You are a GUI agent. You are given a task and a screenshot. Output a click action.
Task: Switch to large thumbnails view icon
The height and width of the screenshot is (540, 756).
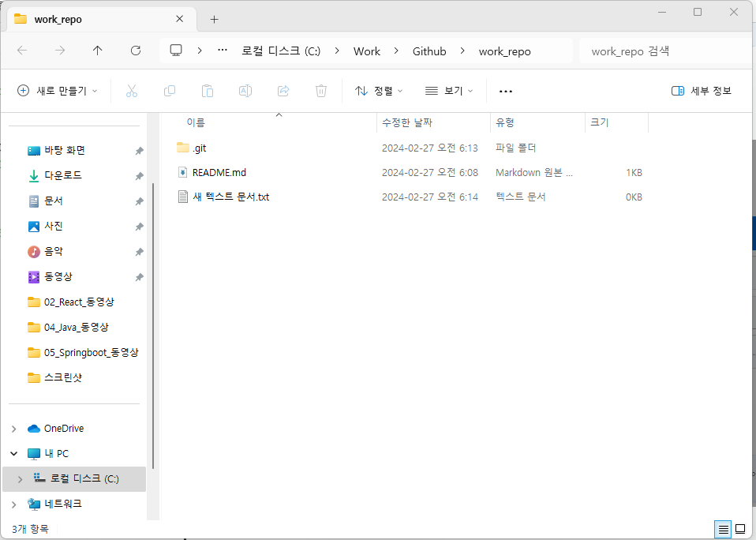(740, 530)
